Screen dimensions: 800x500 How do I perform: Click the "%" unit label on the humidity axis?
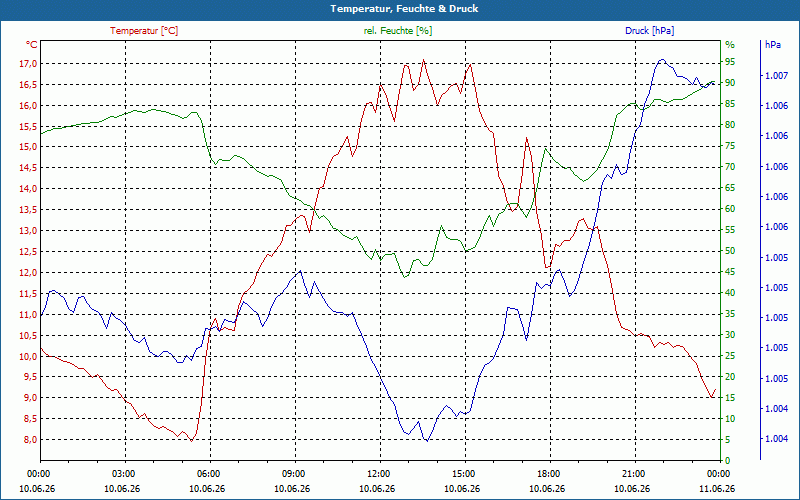730,45
